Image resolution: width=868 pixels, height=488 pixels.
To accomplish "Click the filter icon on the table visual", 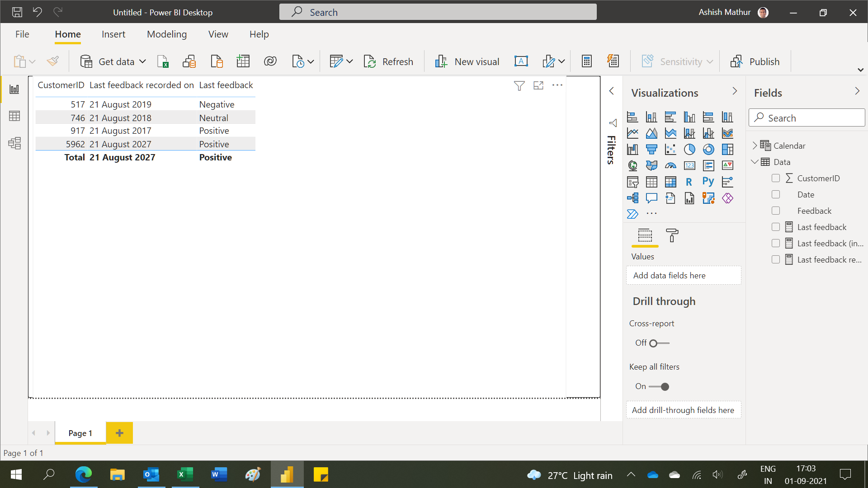I will [519, 85].
